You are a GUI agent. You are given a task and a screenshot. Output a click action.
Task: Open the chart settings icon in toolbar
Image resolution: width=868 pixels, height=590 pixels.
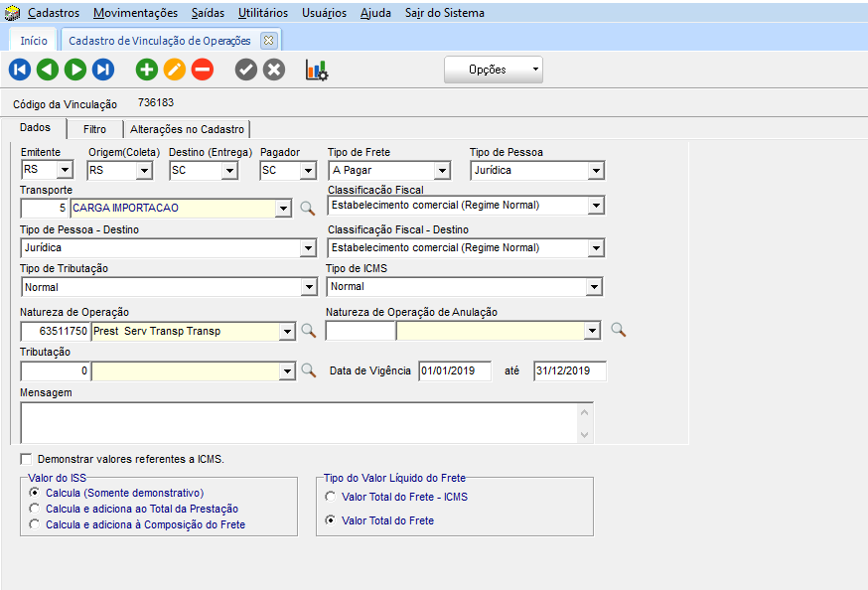coord(317,71)
